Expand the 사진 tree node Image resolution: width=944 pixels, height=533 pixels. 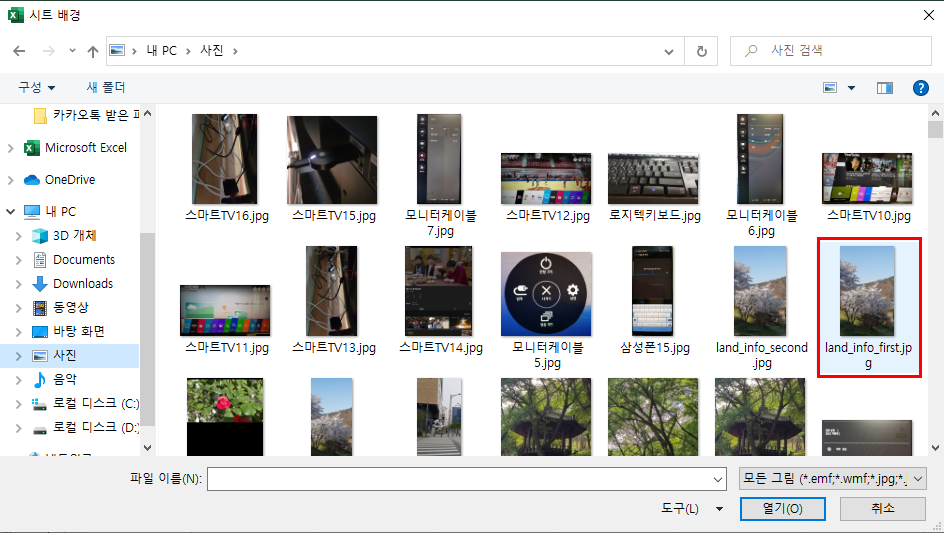19,355
